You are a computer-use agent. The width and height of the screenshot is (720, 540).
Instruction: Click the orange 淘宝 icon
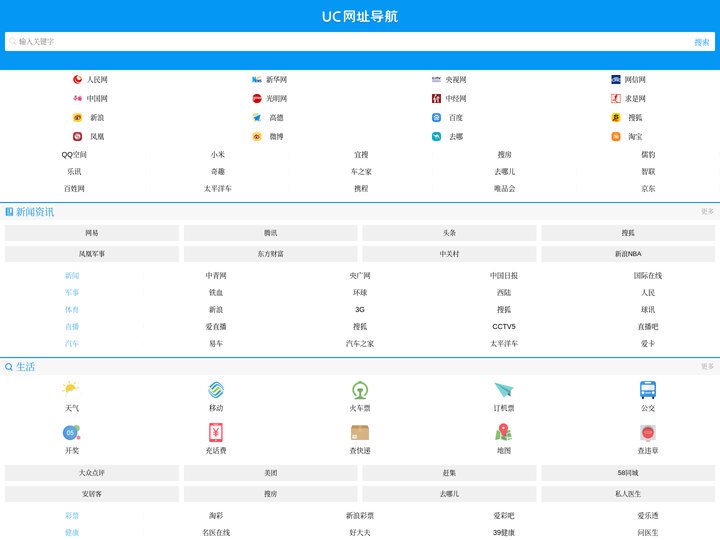coord(616,136)
